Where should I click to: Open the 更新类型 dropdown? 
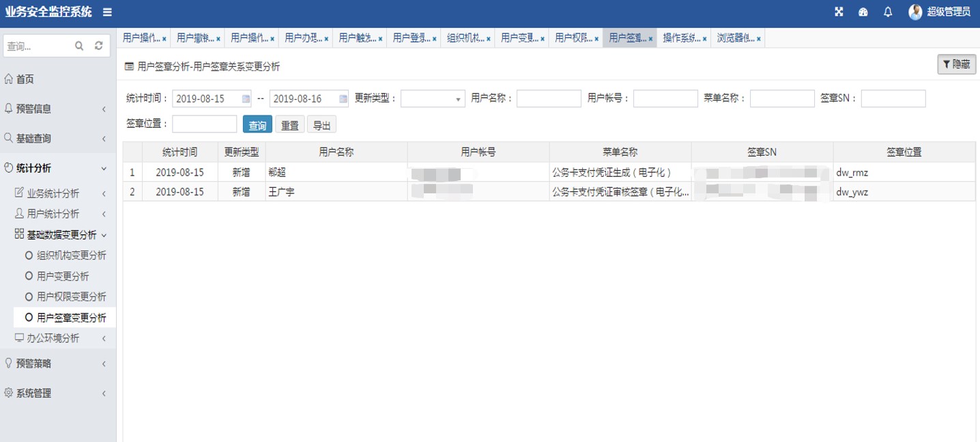point(433,99)
